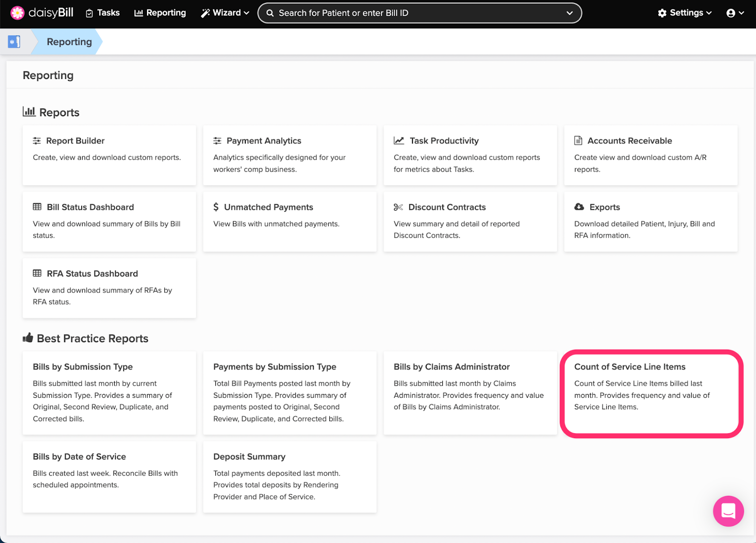Open the chat support bubble icon

click(728, 511)
